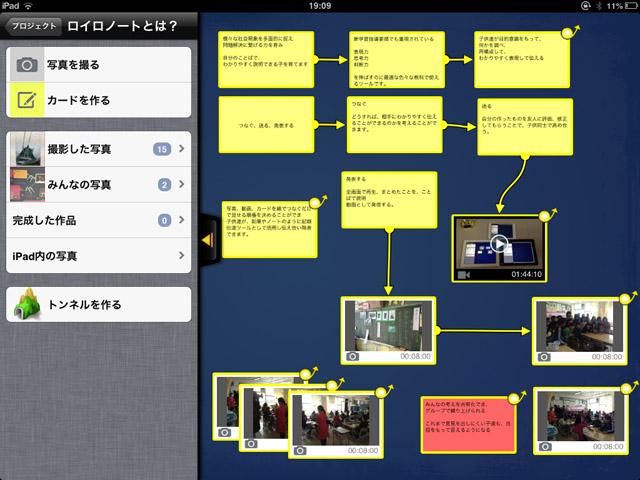Select the 表現力 思考力 判断力 card
This screenshot has width=640, height=480.
[397, 60]
